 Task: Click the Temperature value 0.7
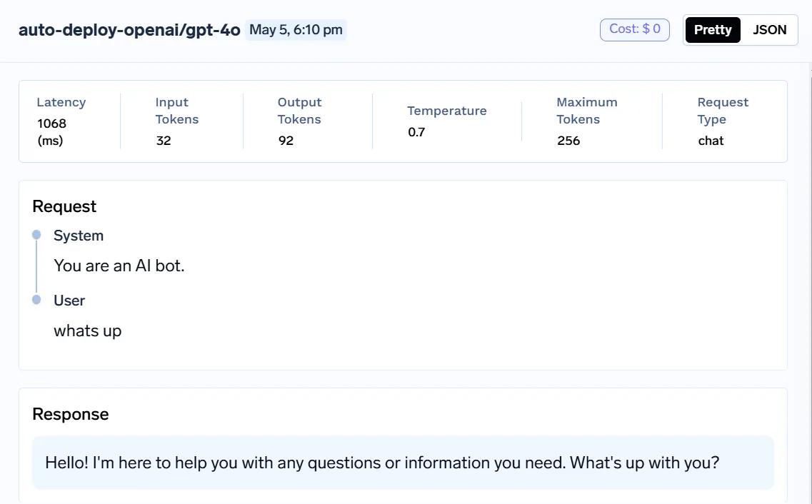(415, 132)
